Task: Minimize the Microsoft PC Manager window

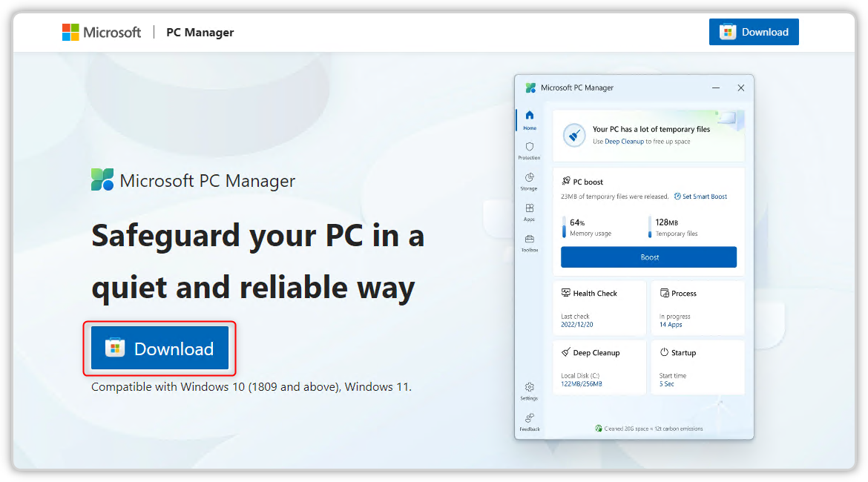Action: pos(716,88)
